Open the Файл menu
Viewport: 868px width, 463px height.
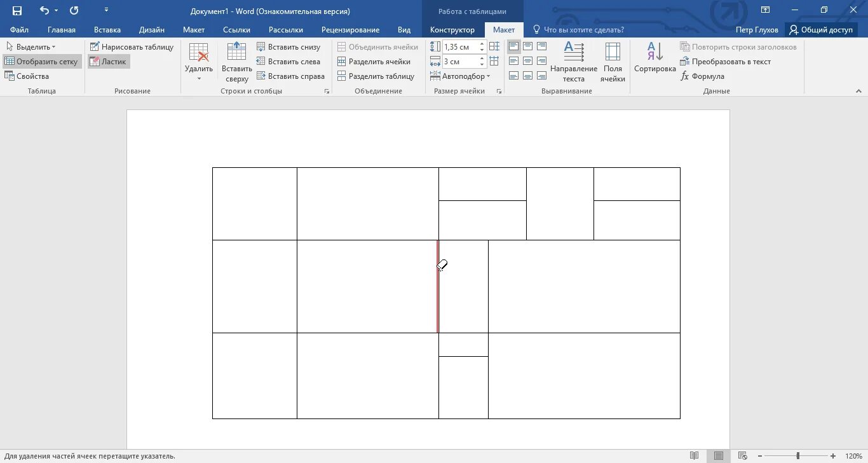click(19, 30)
